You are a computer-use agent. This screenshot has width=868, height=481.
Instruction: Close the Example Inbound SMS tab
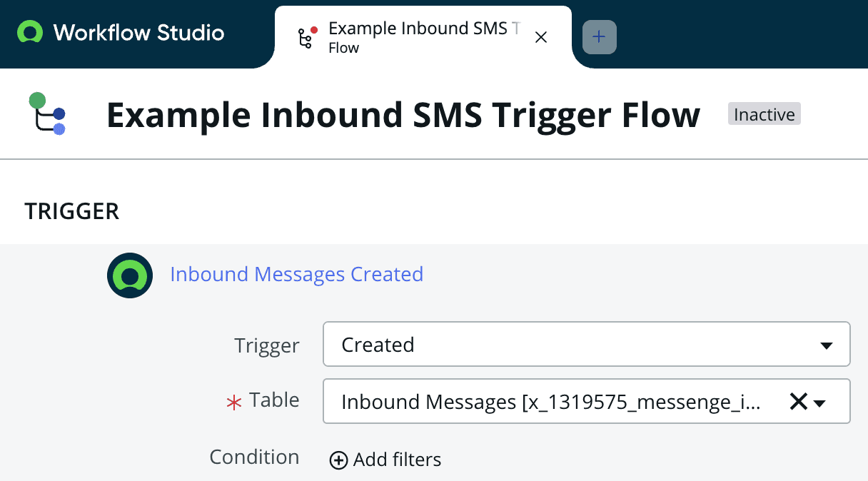(x=540, y=37)
